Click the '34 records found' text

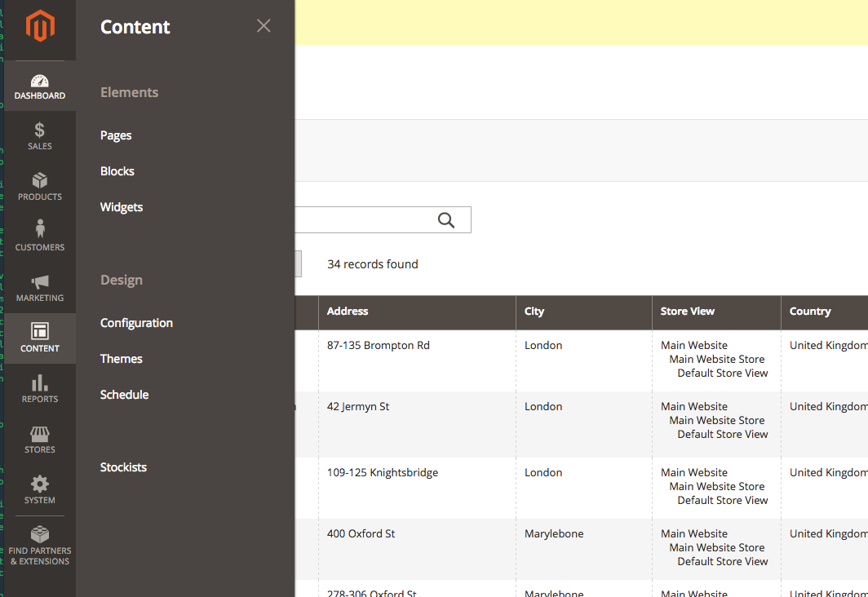tap(373, 264)
